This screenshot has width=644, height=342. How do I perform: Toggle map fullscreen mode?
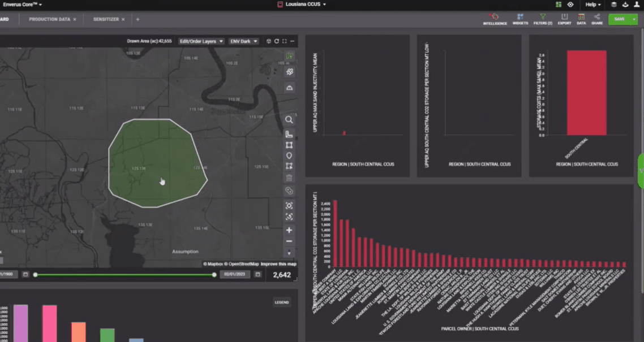284,41
